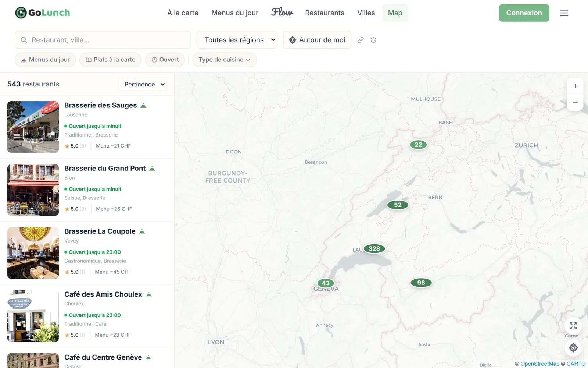Select the Map nav tab

point(395,13)
